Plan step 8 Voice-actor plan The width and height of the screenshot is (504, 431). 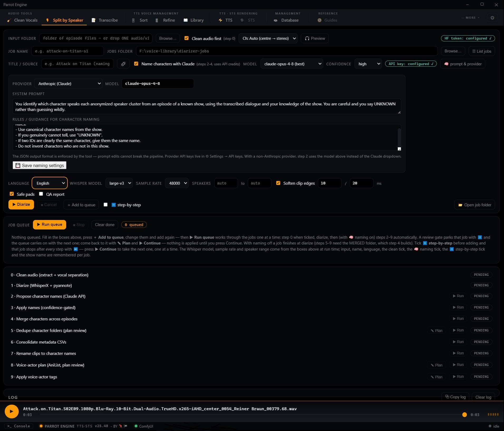[437, 365]
